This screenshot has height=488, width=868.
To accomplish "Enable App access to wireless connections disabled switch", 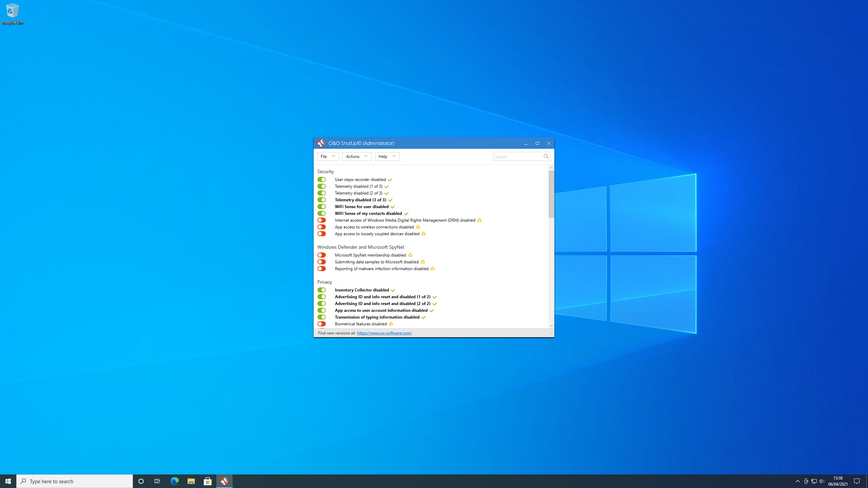I will point(321,227).
